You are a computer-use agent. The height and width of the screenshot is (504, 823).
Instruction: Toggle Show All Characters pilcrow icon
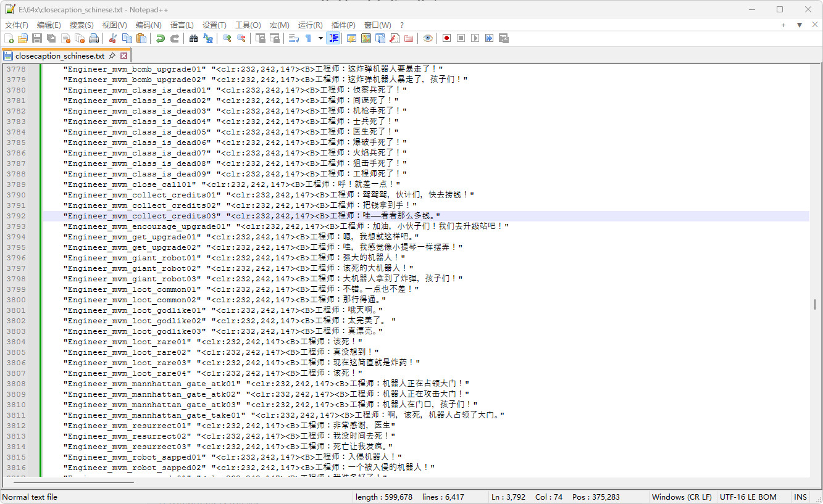tap(308, 38)
